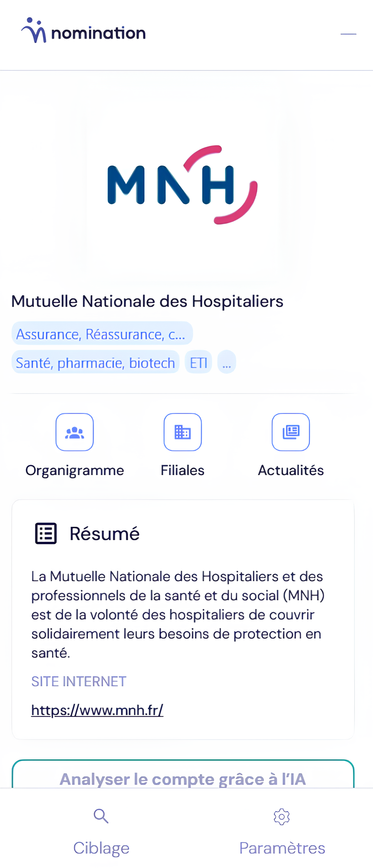Viewport: 373px width, 868px height.
Task: Switch to the Ciblage tab
Action: (x=101, y=832)
